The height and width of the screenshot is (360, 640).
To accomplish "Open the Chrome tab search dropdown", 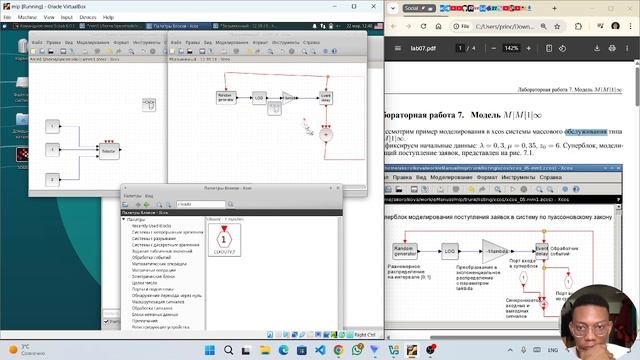I will pos(393,8).
